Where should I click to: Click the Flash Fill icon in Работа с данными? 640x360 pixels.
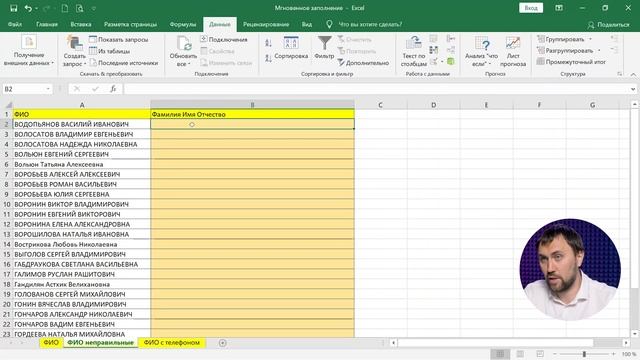(x=433, y=39)
